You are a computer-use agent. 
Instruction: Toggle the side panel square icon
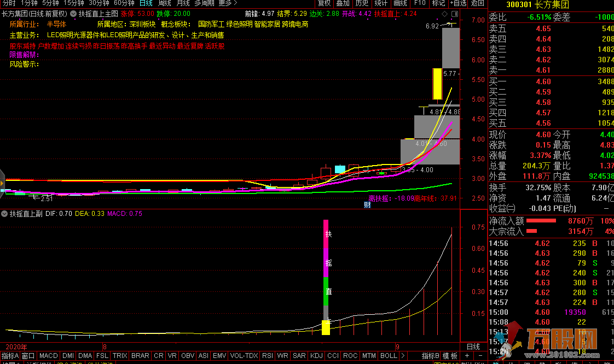coord(455,14)
